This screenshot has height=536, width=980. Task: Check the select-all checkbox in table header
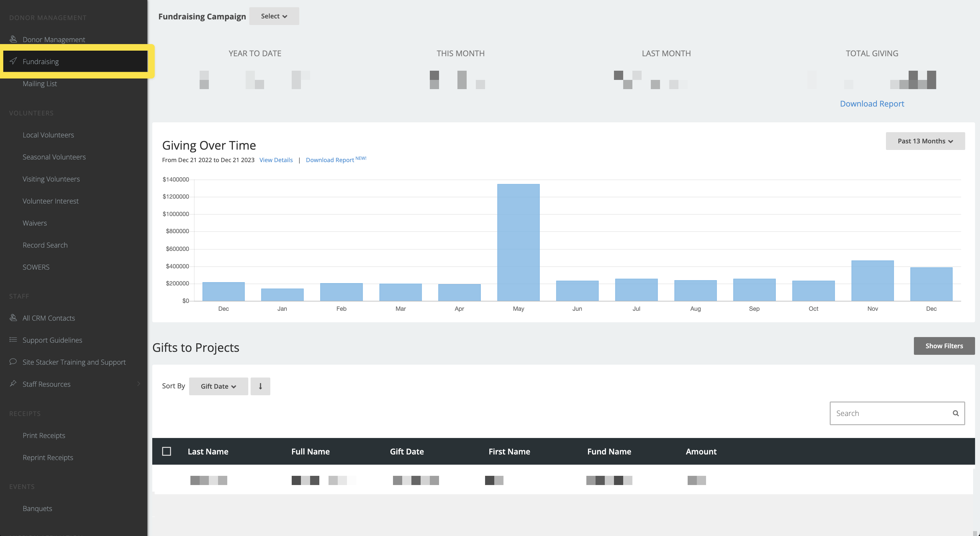click(x=167, y=451)
